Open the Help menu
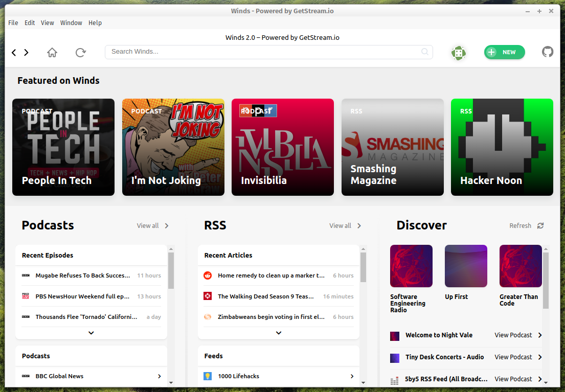Image resolution: width=565 pixels, height=392 pixels. [x=95, y=22]
